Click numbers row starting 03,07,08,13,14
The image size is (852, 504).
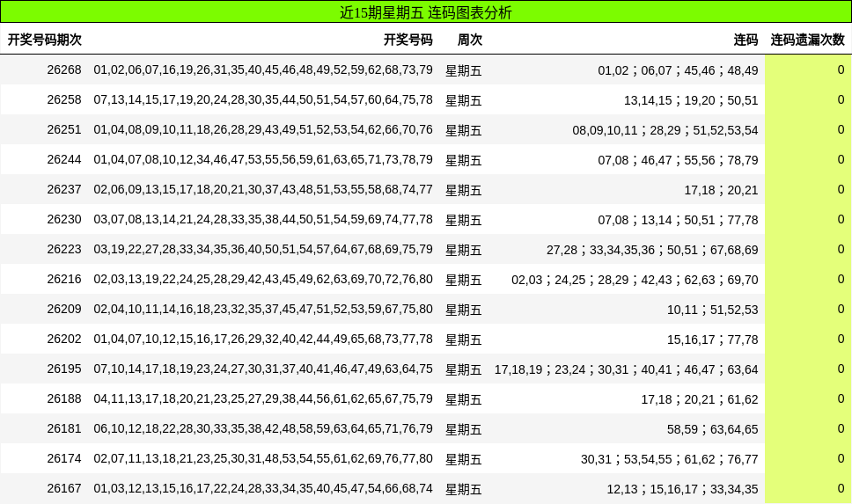(263, 219)
